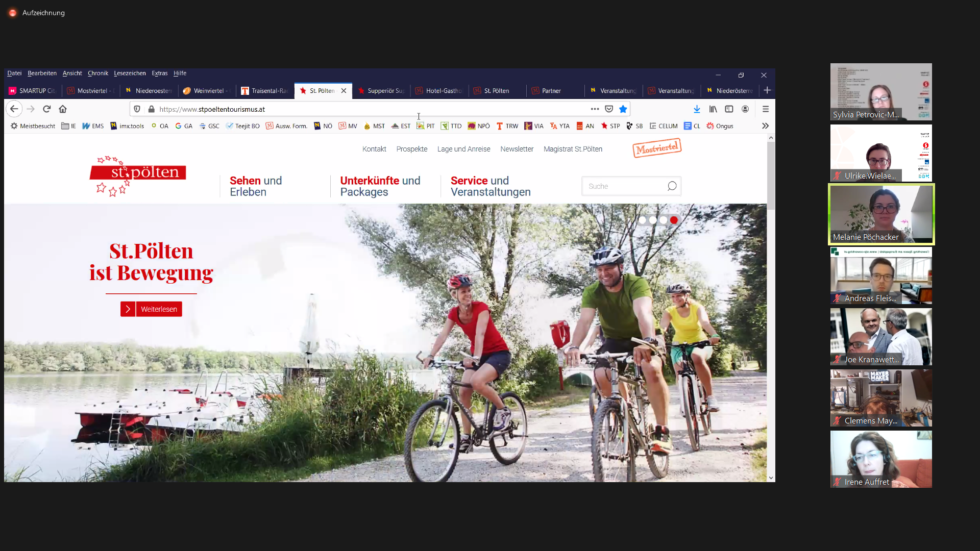The width and height of the screenshot is (980, 551).
Task: Open the Firefox hamburger menu
Action: click(765, 109)
